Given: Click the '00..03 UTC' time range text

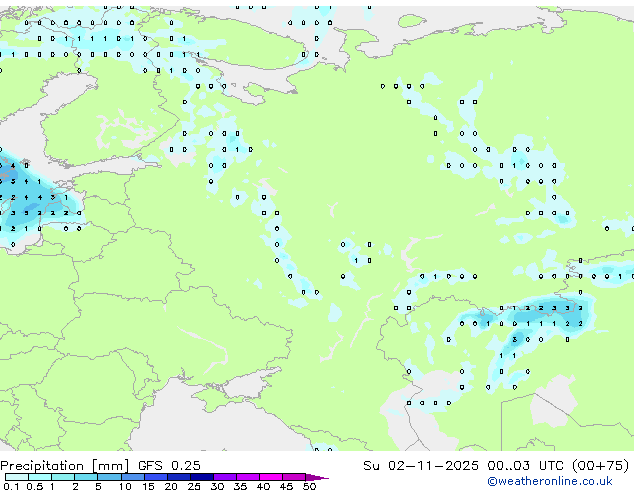Looking at the screenshot, I should coord(525,466).
